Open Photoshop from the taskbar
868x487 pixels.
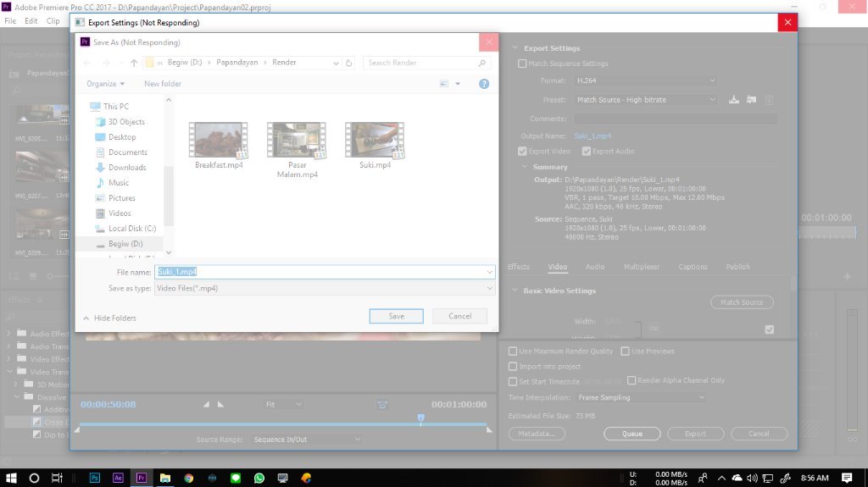coord(94,478)
